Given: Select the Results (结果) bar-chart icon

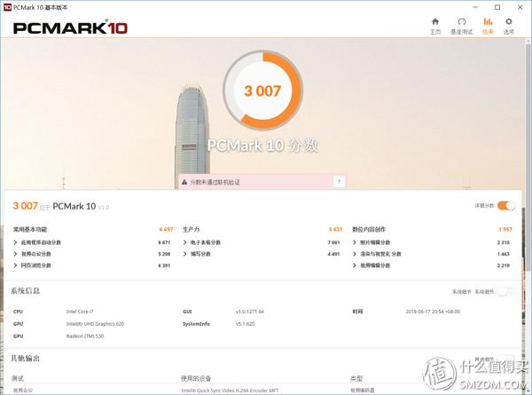Looking at the screenshot, I should pos(488,21).
